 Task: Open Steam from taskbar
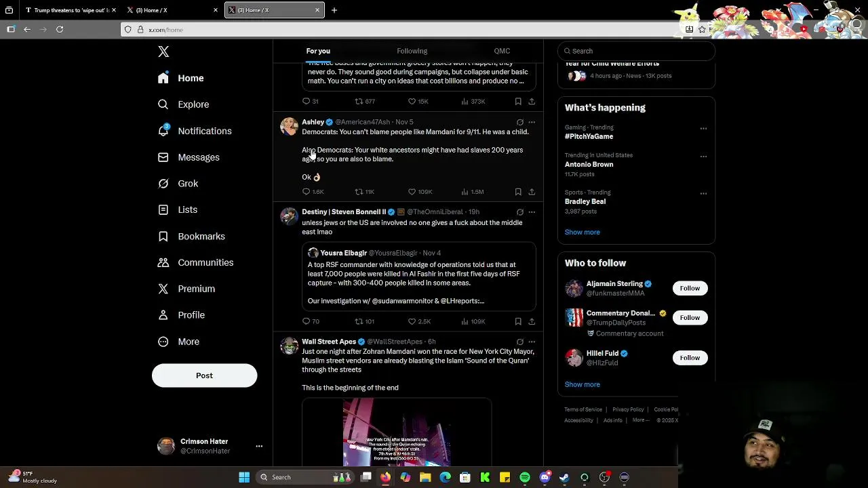[564, 477]
